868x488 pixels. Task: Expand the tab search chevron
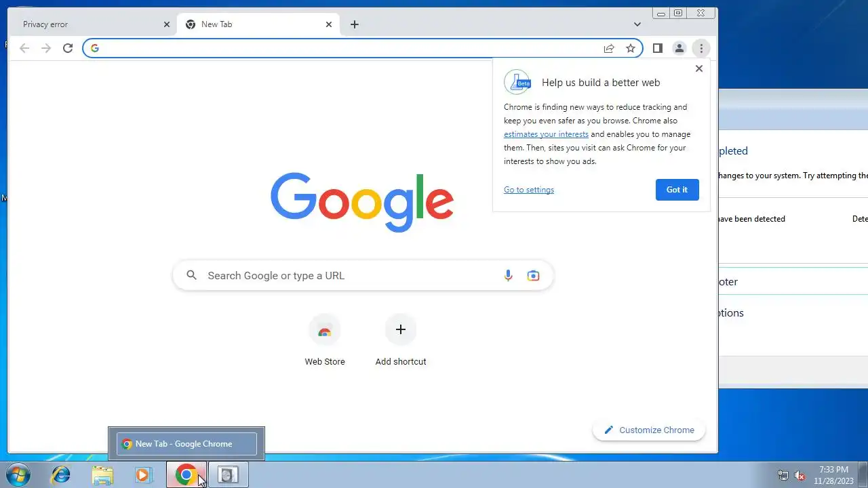pyautogui.click(x=637, y=24)
